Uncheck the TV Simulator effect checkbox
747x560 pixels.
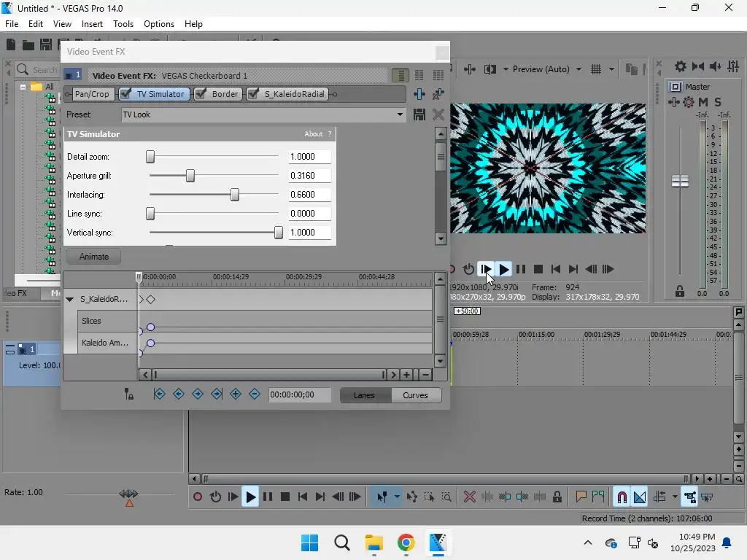coord(125,94)
